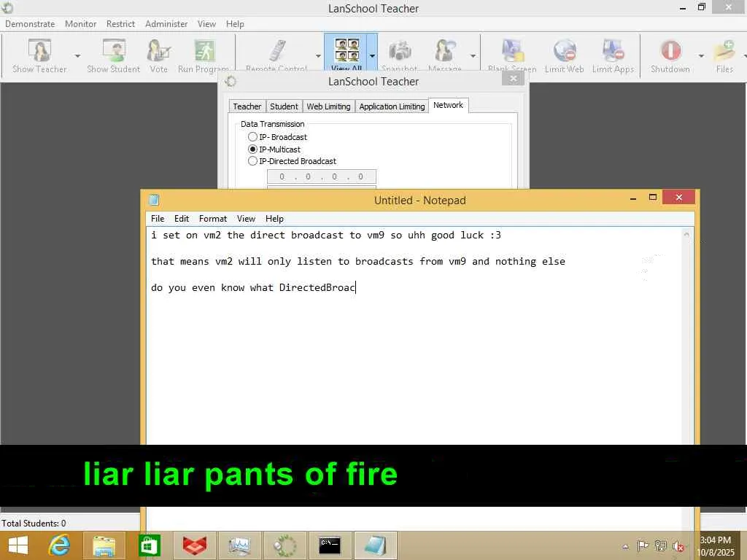747x560 pixels.
Task: Switch to the Application Limiting tab
Action: [x=392, y=106]
